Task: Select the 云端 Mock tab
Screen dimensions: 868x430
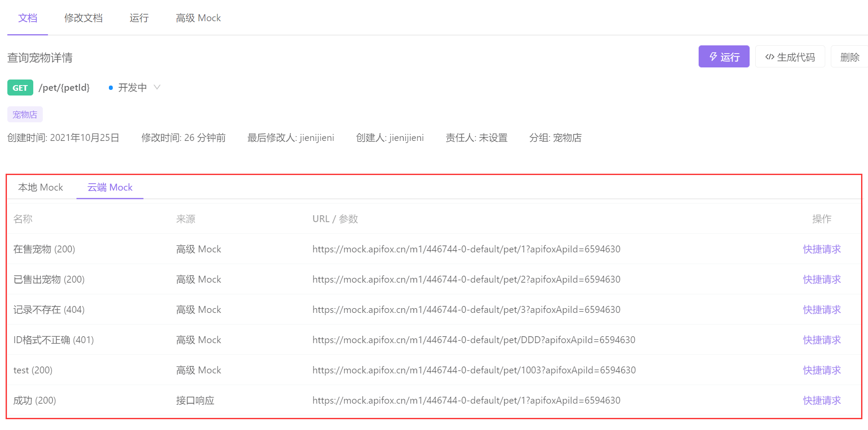Action: coord(109,187)
